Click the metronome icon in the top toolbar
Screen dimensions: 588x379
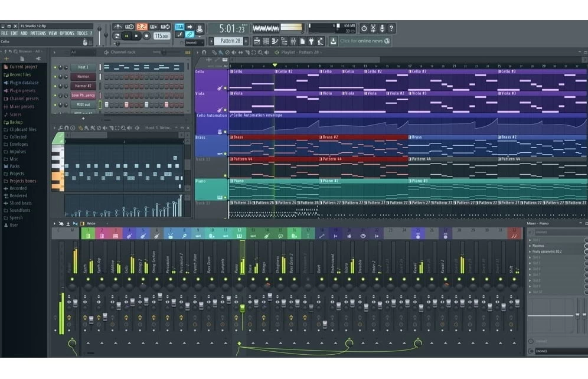coord(117,27)
